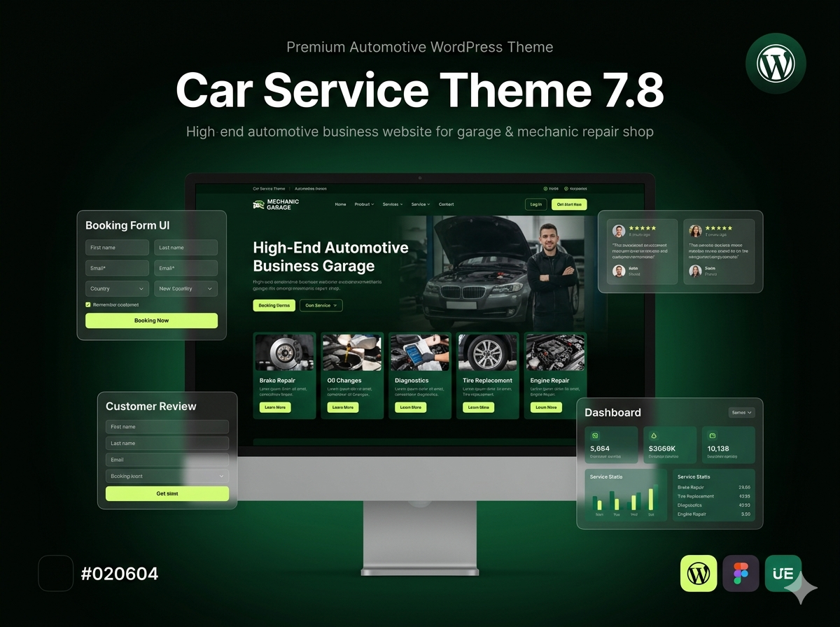The image size is (840, 627).
Task: Click the Mechanic Garage logo
Action: [276, 204]
